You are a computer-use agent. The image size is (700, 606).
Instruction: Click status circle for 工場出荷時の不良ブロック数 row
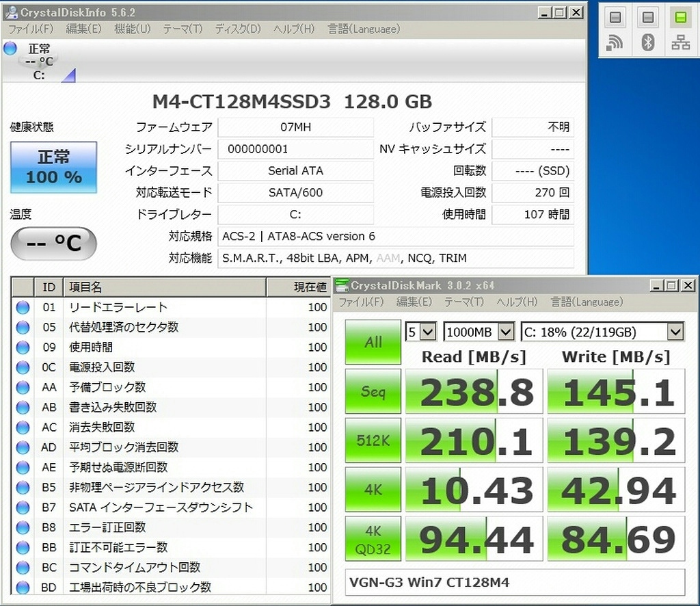23,588
